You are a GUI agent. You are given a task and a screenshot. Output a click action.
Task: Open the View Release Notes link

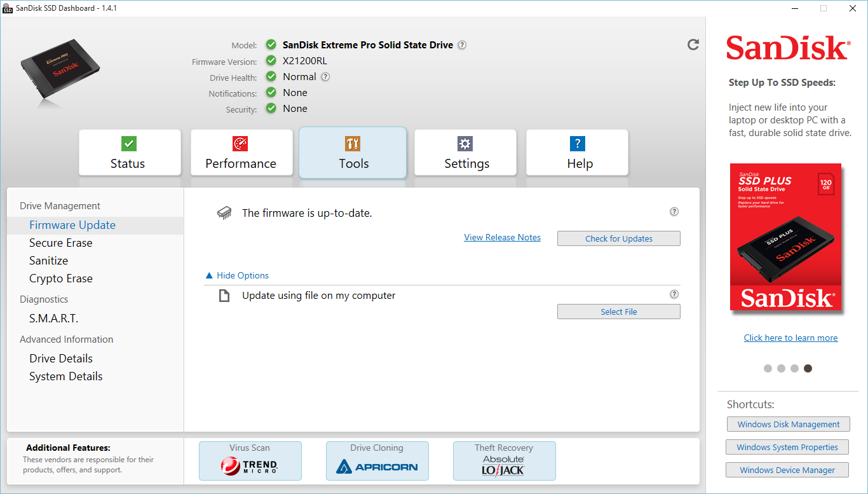click(x=502, y=237)
